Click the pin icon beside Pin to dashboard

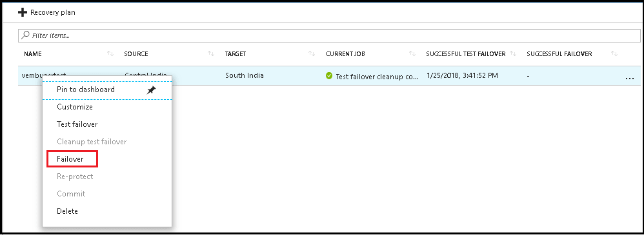click(152, 90)
